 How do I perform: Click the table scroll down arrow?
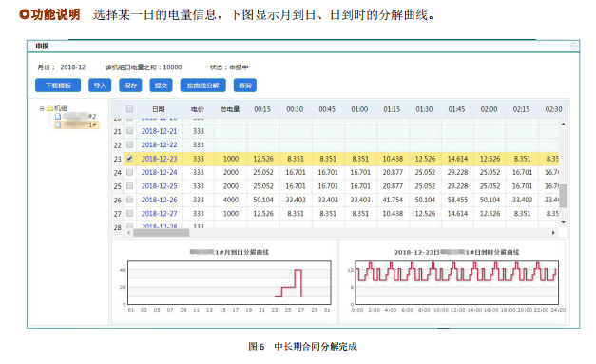click(563, 222)
